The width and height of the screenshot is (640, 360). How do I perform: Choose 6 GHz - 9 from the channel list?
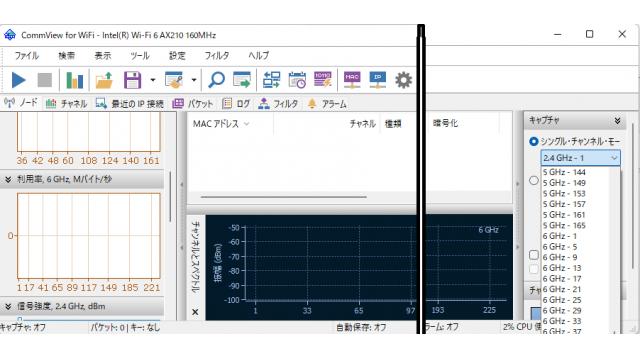pos(560,257)
